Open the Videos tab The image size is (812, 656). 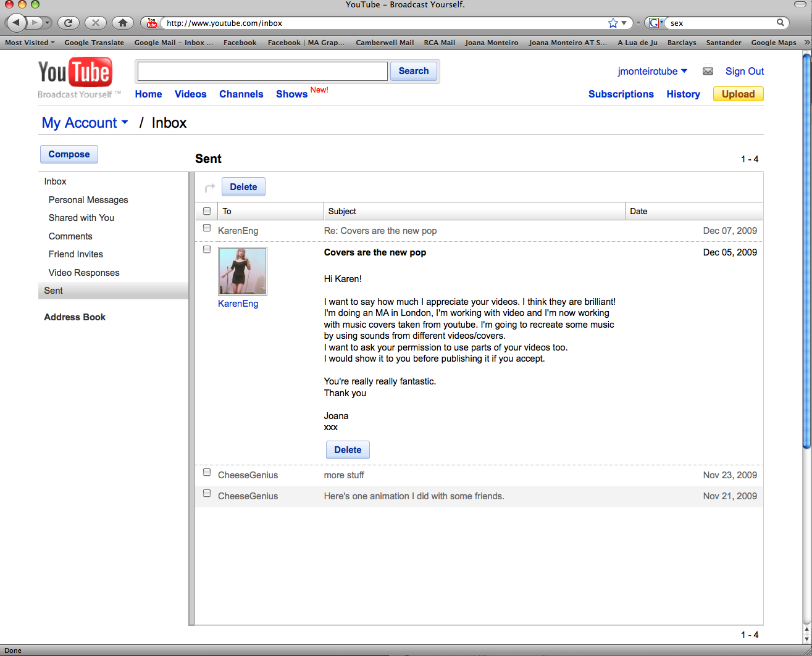point(190,94)
